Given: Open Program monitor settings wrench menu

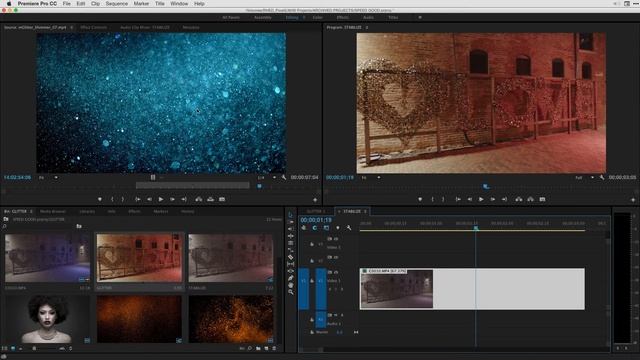Looking at the screenshot, I should [x=602, y=178].
